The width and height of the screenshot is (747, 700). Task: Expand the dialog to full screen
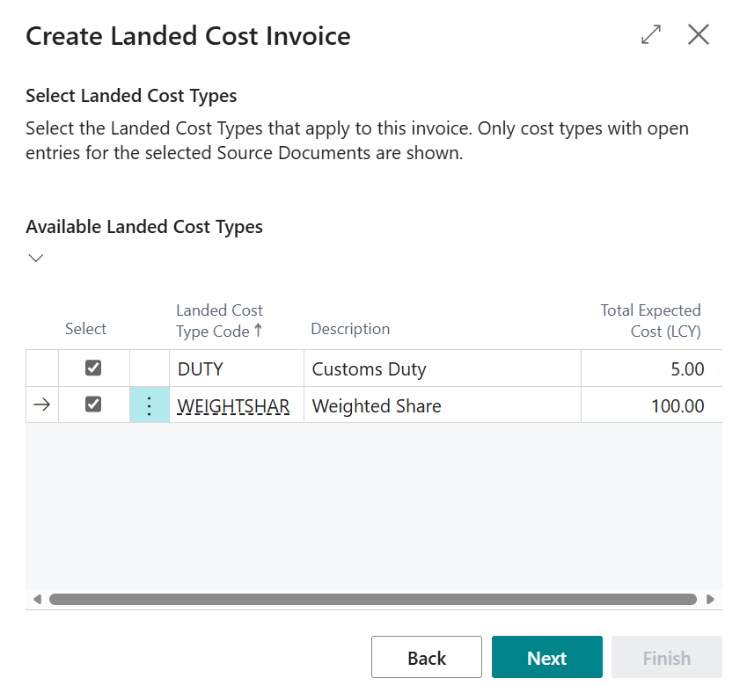point(651,35)
